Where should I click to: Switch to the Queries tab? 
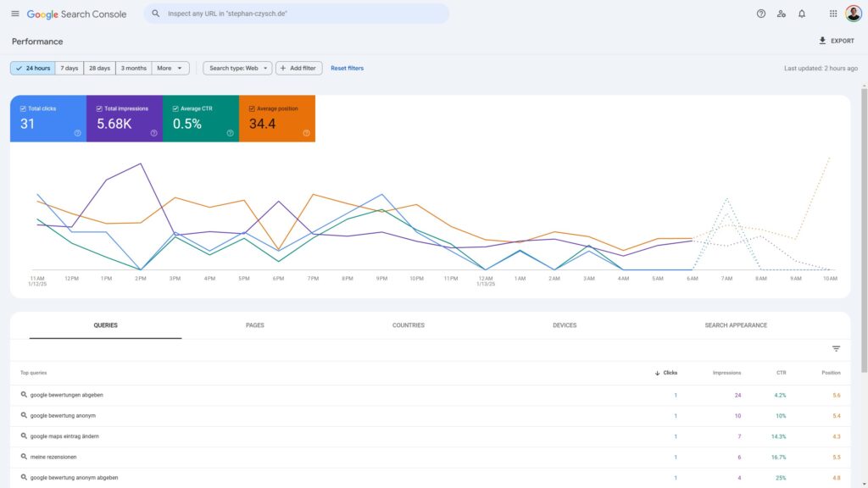(x=106, y=325)
